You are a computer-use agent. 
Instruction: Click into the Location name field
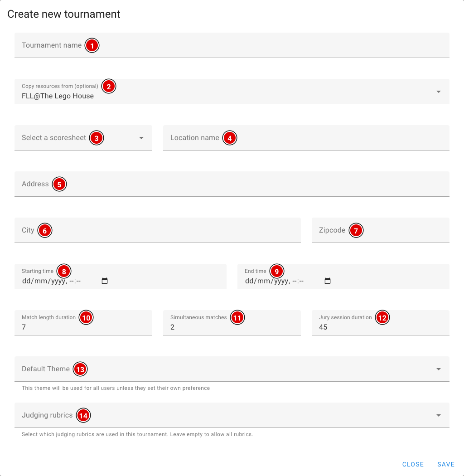[306, 138]
